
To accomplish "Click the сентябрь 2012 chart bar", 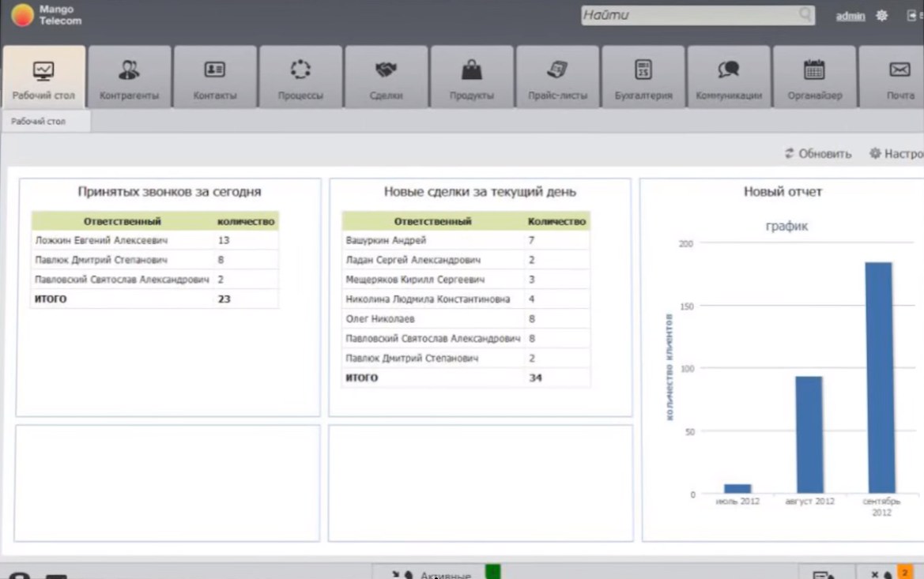I will click(x=879, y=378).
